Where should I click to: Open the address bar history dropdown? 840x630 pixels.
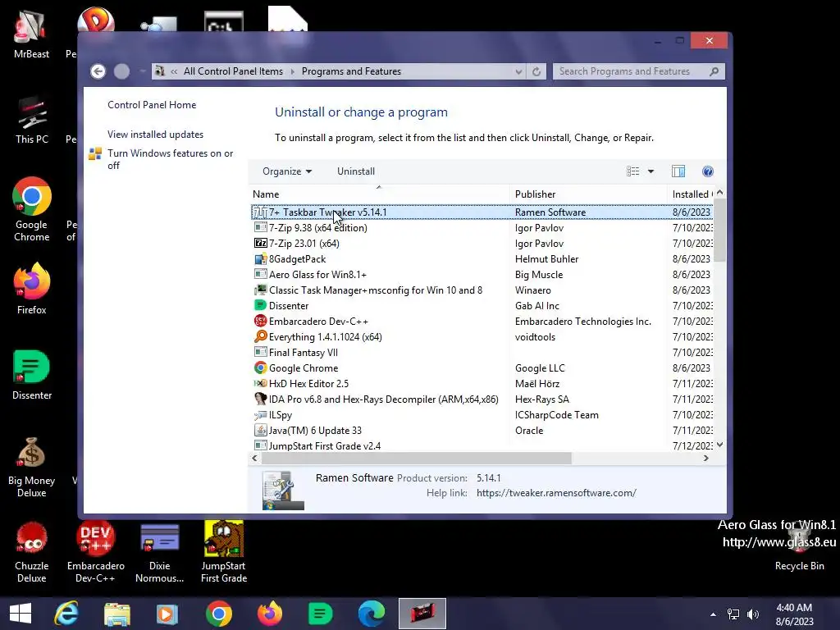coord(518,71)
